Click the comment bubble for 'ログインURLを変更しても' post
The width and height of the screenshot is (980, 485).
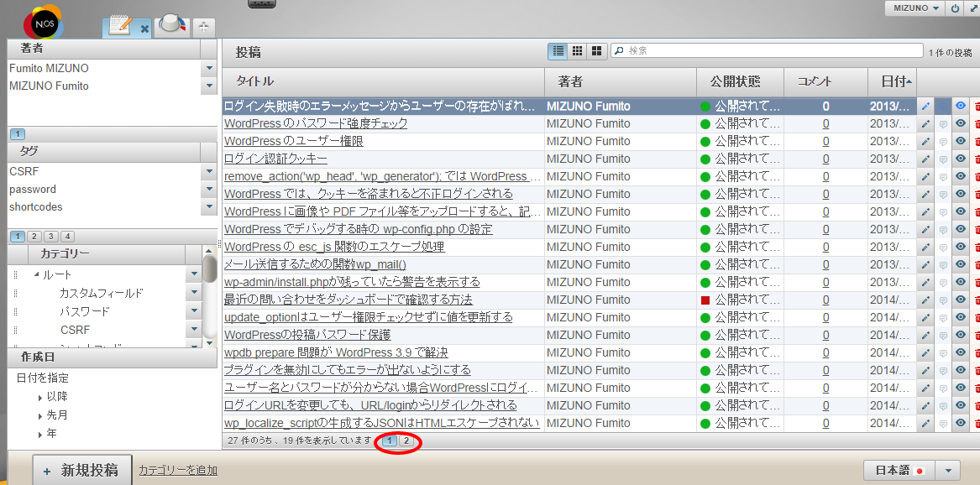(x=943, y=406)
